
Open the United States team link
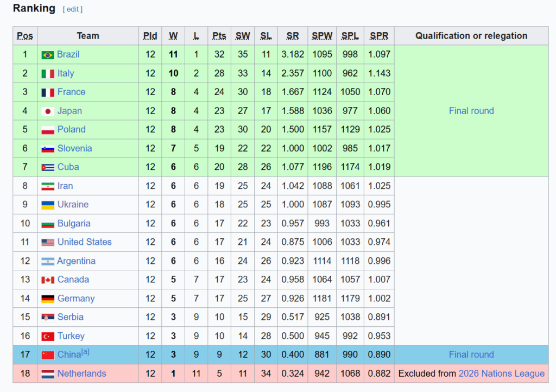(84, 242)
